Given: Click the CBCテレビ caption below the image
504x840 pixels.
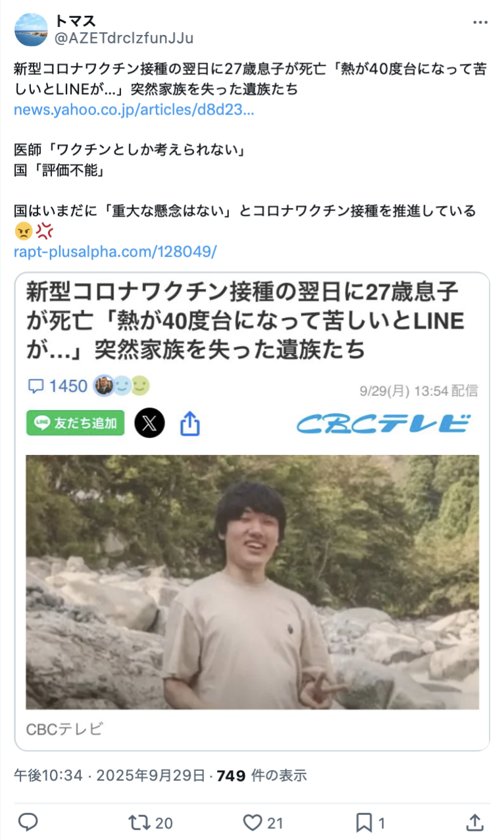Looking at the screenshot, I should coord(64,729).
